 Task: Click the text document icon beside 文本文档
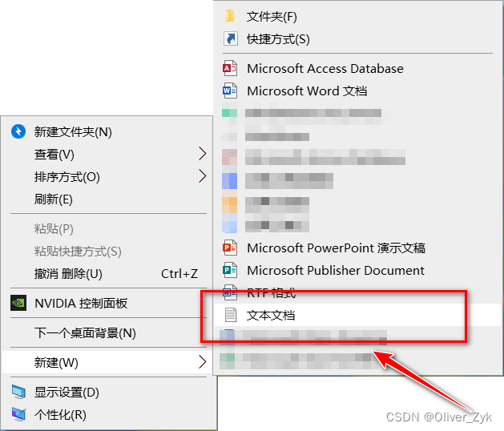click(x=231, y=315)
